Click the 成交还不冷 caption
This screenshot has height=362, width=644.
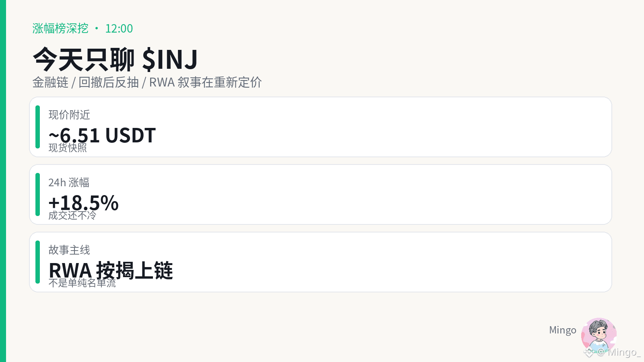(72, 216)
